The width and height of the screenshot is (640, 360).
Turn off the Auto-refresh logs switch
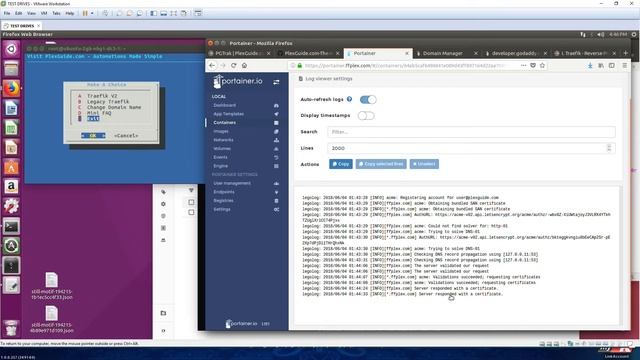(x=368, y=100)
